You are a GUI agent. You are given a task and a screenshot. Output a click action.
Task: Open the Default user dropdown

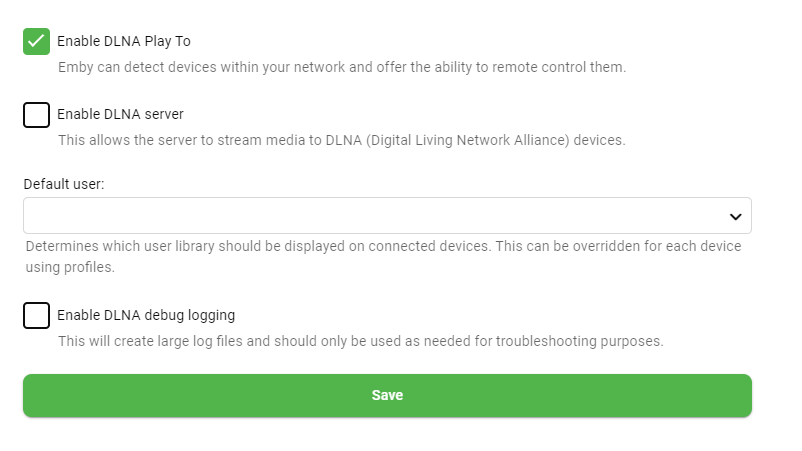point(387,216)
